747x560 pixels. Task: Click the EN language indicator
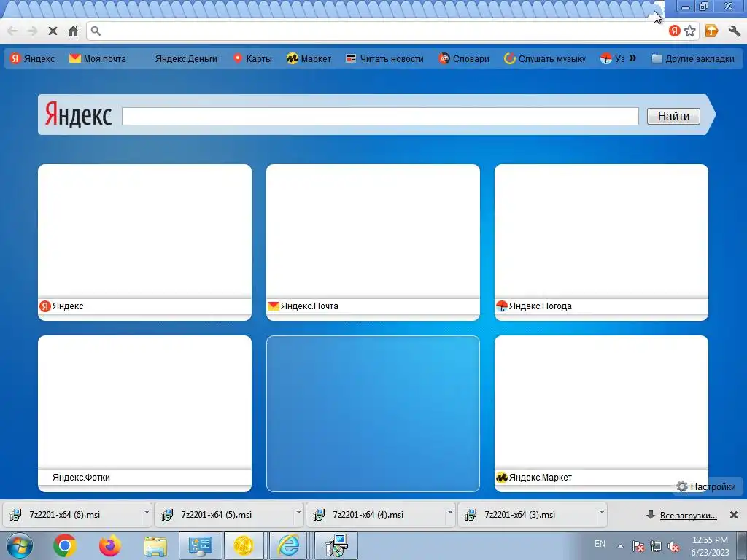point(600,543)
